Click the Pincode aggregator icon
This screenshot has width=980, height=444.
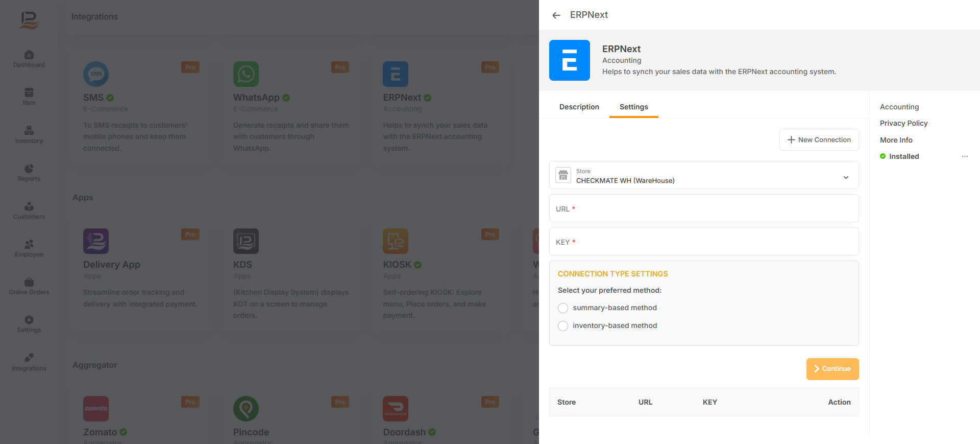(x=246, y=409)
